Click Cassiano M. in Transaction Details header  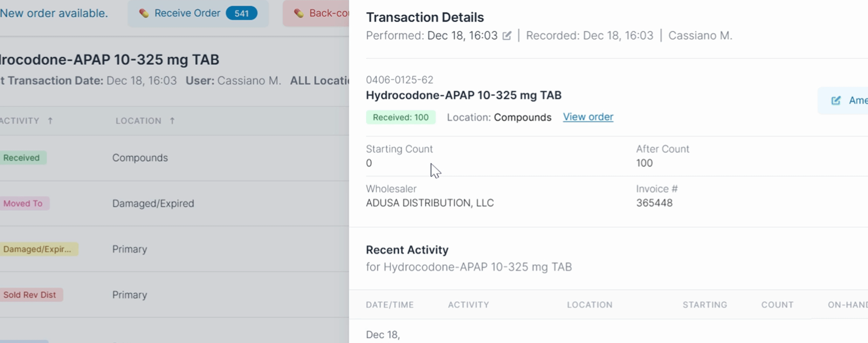(700, 35)
